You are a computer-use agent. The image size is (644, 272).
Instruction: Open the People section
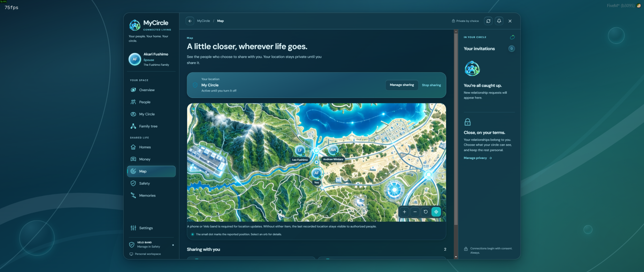tap(151, 102)
